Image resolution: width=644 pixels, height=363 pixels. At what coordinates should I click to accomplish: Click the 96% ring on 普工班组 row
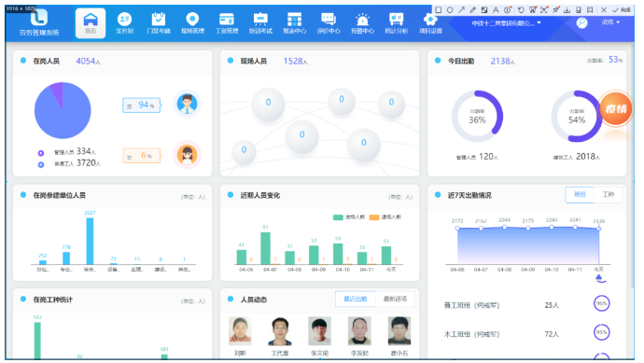[602, 303]
